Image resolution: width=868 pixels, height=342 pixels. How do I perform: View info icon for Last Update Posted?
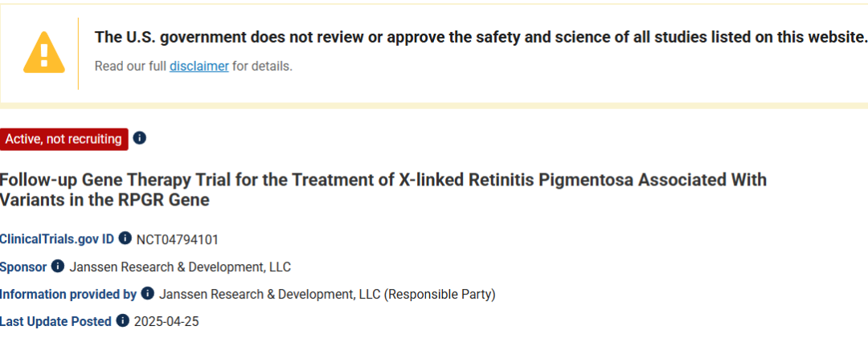122,320
